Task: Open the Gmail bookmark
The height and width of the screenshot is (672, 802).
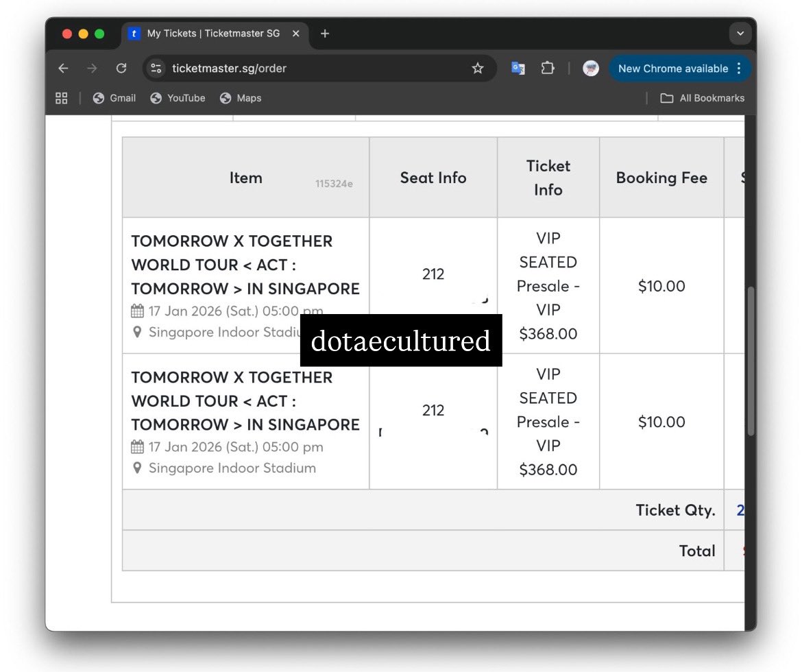Action: (114, 98)
